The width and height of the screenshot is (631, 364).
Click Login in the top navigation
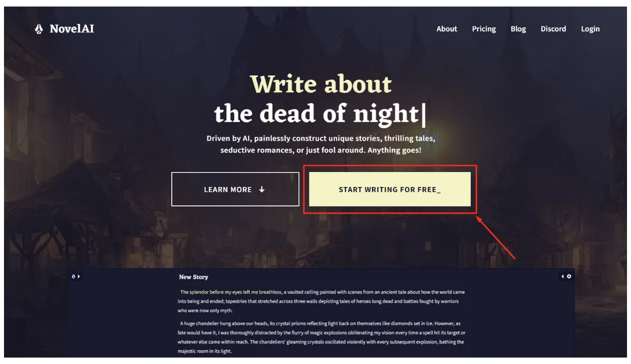(590, 29)
